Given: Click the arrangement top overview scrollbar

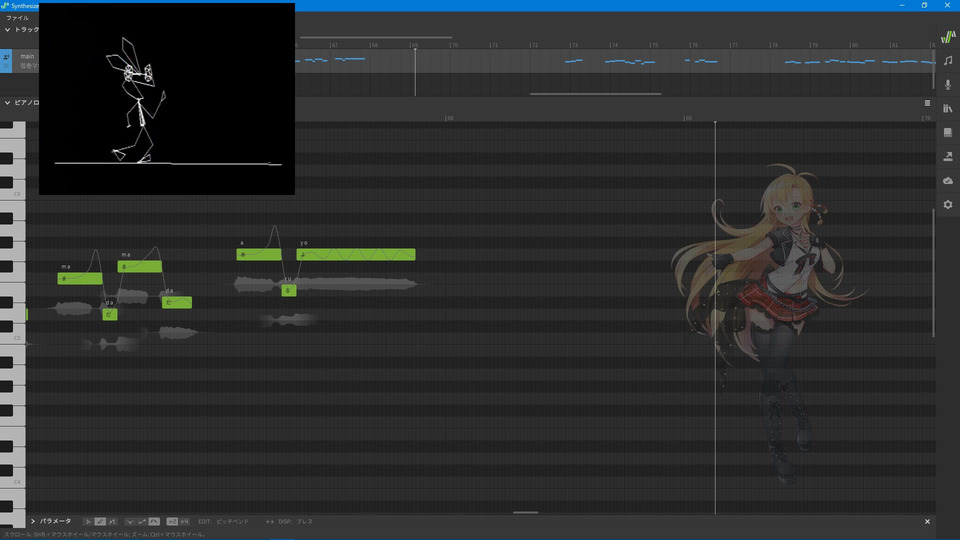Looking at the screenshot, I should 376,37.
